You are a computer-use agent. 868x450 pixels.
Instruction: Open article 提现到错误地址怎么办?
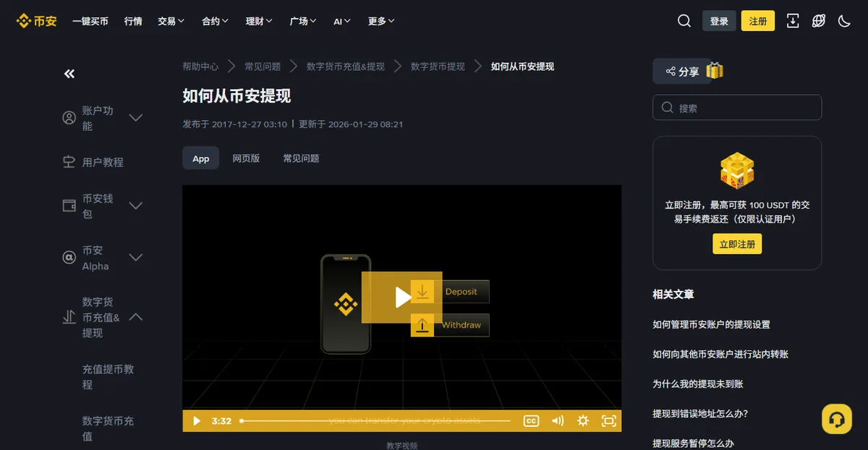click(700, 414)
